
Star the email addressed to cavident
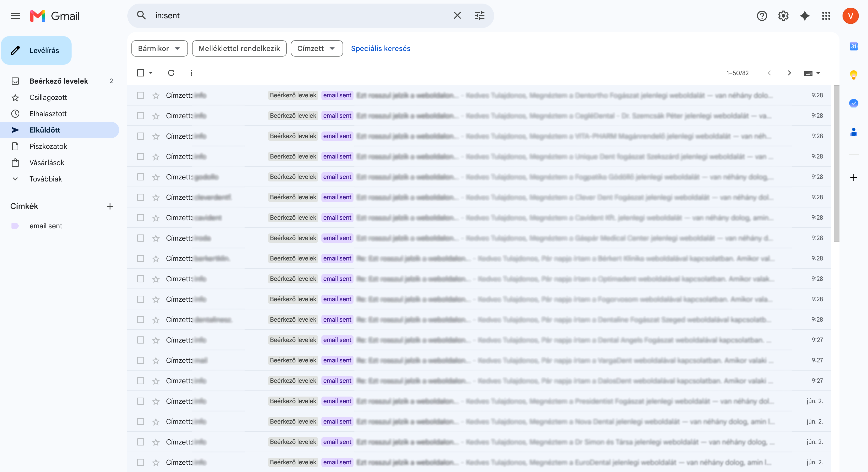pos(156,218)
